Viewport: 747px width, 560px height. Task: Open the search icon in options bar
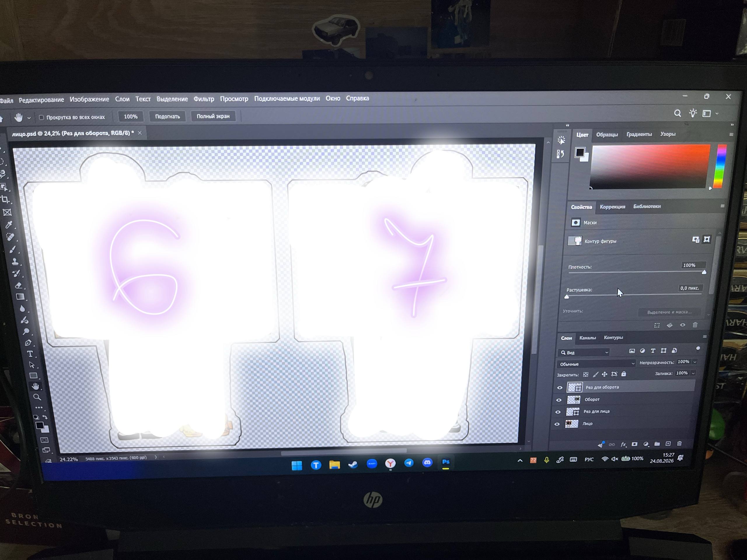678,113
